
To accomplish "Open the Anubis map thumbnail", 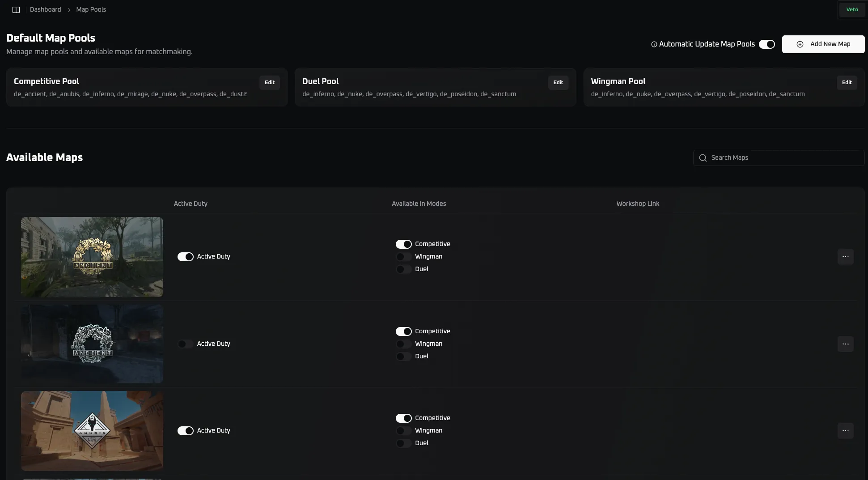I will (x=92, y=431).
